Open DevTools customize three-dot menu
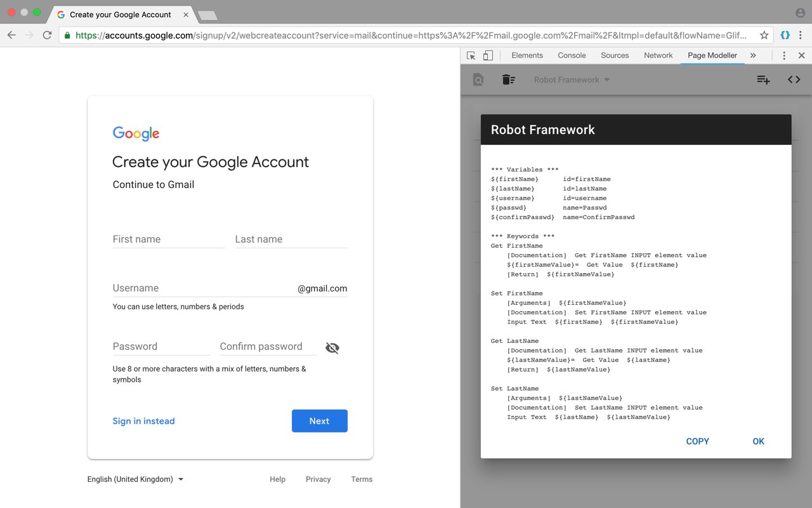Viewport: 812px width, 508px height. (x=784, y=55)
